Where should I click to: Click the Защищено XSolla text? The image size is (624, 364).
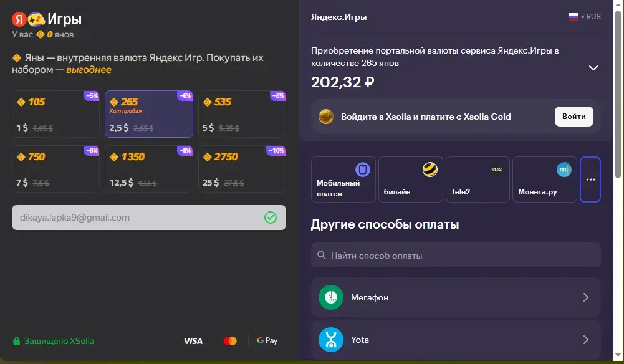[59, 341]
